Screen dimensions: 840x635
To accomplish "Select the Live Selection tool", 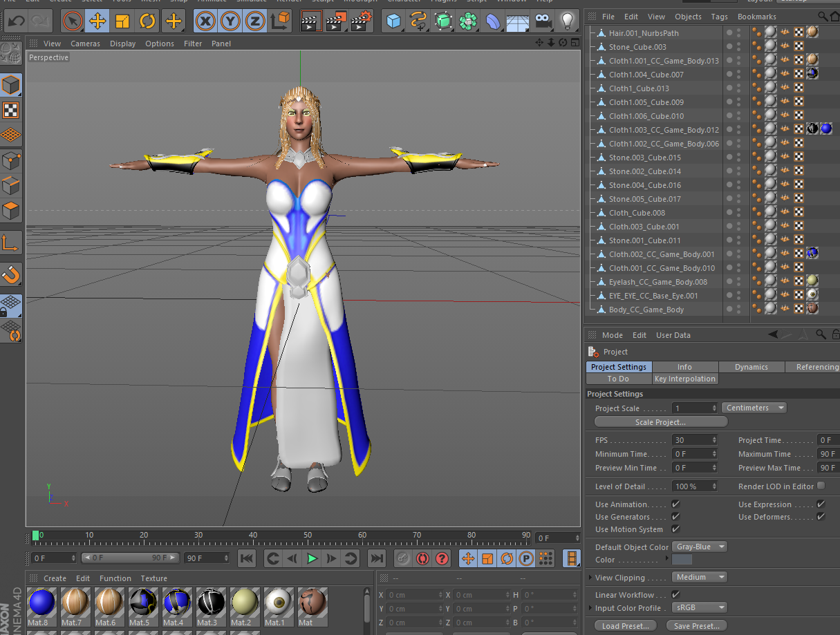I will pos(73,21).
